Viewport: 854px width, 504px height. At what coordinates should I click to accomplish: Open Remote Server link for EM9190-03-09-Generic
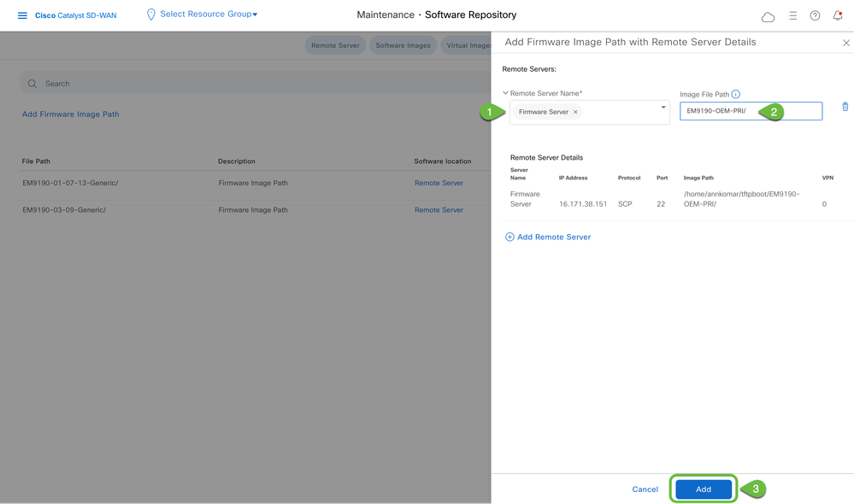click(x=439, y=210)
